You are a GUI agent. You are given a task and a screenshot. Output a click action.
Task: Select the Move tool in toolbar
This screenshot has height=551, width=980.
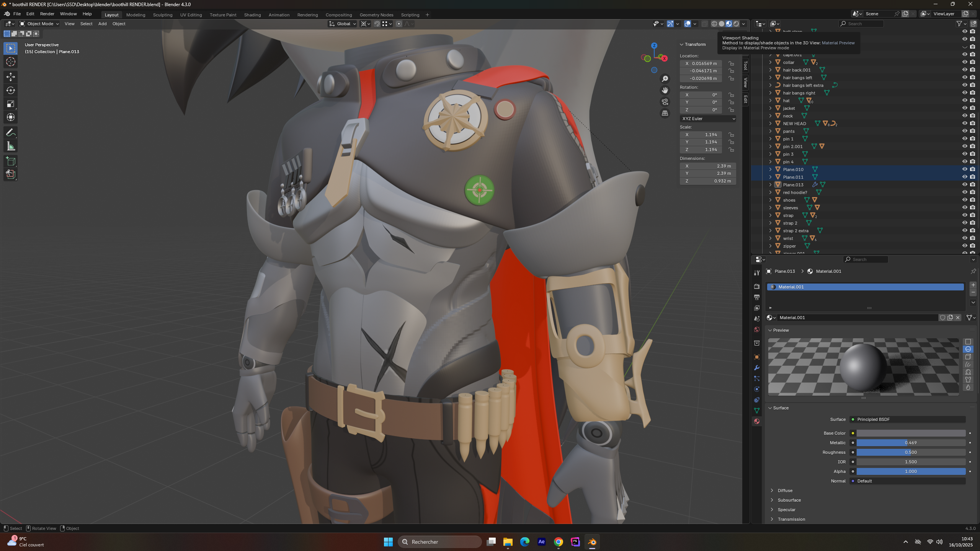[x=11, y=77]
